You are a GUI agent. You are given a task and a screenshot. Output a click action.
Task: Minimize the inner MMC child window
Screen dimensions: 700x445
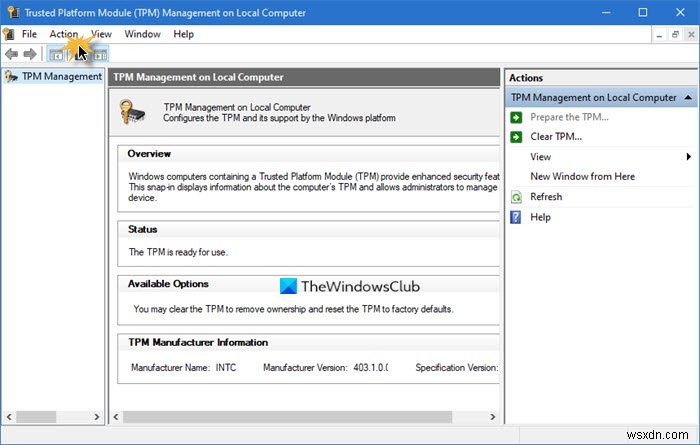coord(659,35)
